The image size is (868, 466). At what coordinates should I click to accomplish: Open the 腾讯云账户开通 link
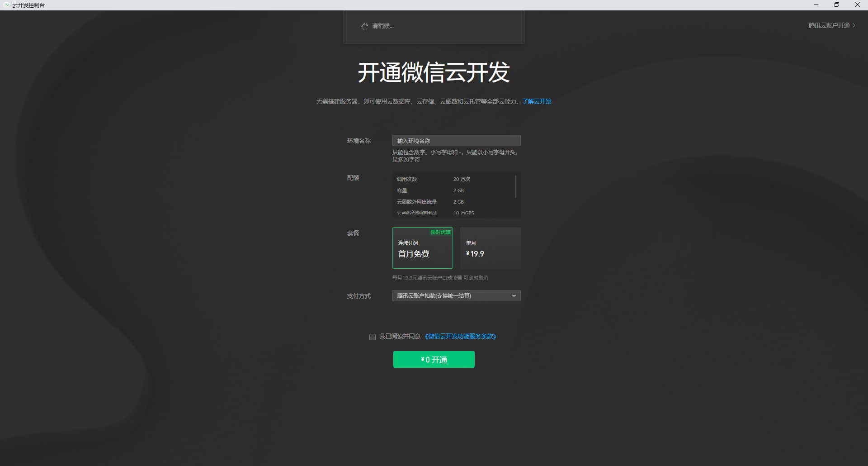[x=829, y=25]
